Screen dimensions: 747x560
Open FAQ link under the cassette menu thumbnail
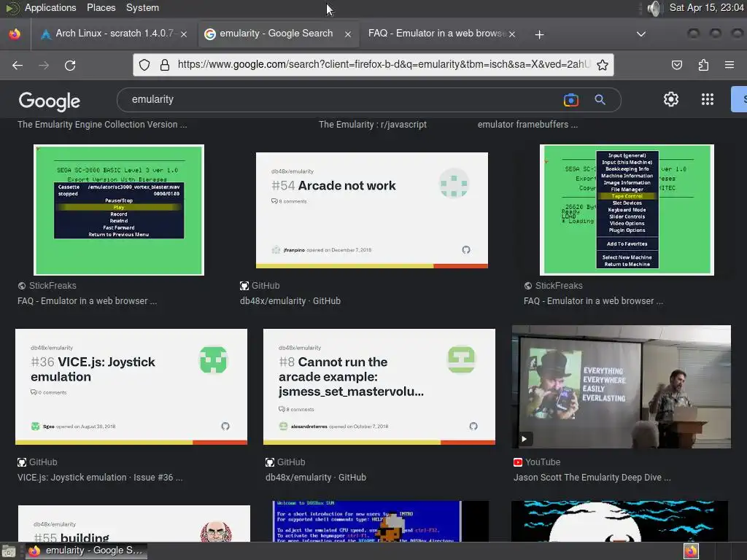click(x=88, y=301)
